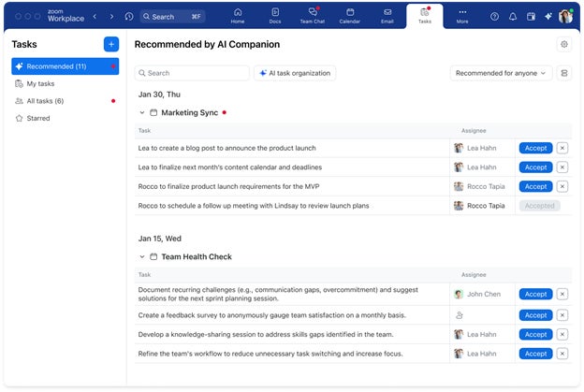Dismiss the workflow refinement task

click(x=562, y=354)
